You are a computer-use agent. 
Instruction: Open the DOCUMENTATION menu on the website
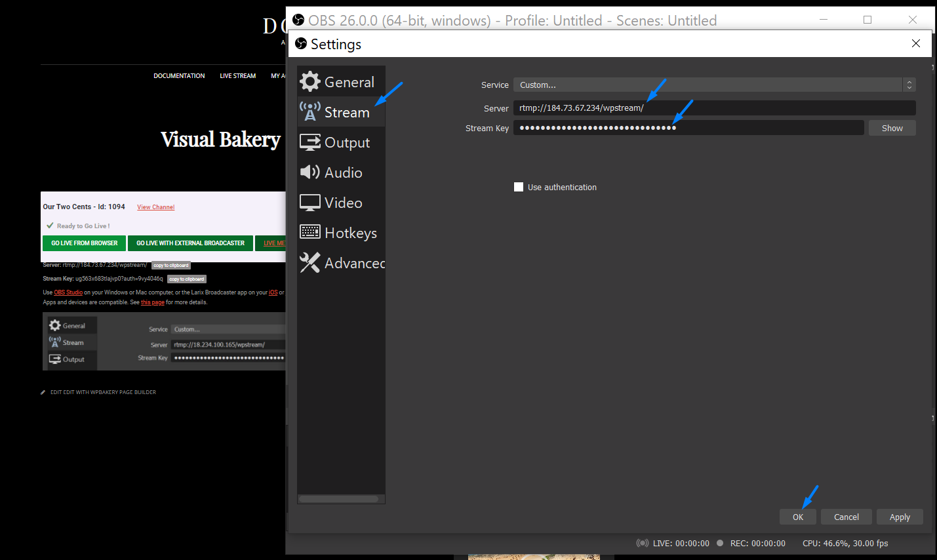(x=179, y=76)
